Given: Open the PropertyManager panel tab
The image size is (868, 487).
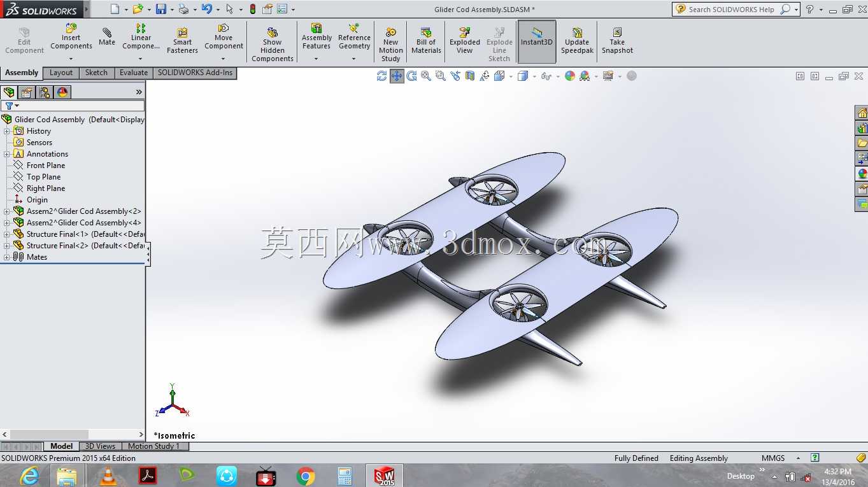Looking at the screenshot, I should 27,92.
